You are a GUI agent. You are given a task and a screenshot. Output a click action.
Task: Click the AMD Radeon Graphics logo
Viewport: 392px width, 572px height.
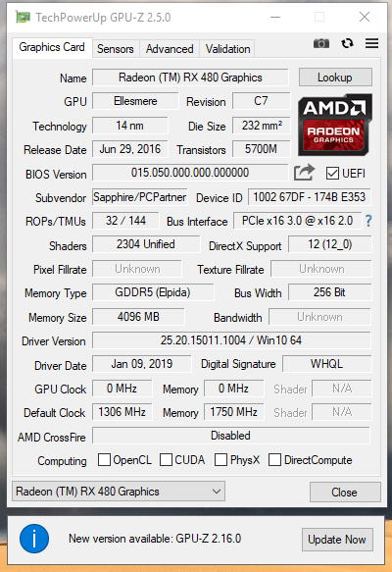(x=335, y=126)
